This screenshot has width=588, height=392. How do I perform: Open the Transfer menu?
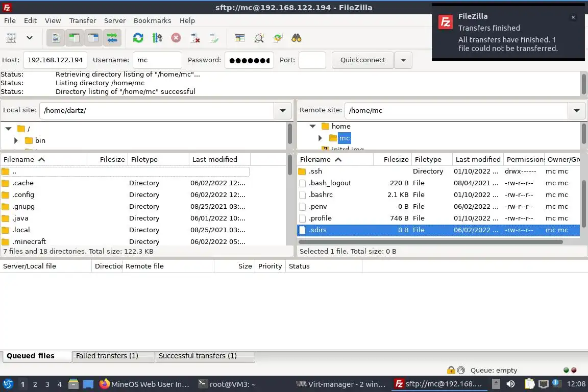[83, 20]
